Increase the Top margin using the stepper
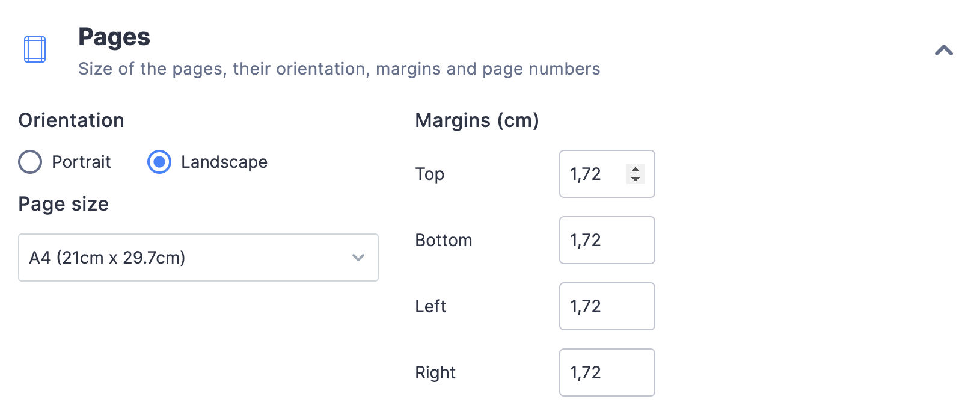Image resolution: width=980 pixels, height=420 pixels. click(x=635, y=170)
